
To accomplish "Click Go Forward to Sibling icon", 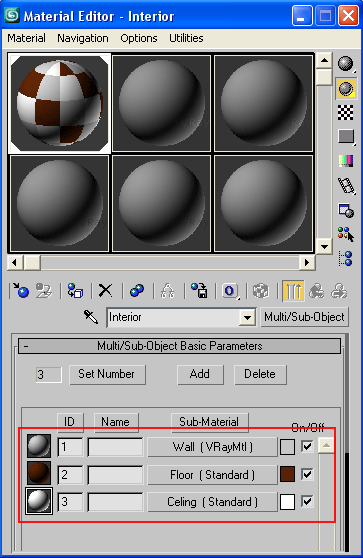I will [x=339, y=291].
